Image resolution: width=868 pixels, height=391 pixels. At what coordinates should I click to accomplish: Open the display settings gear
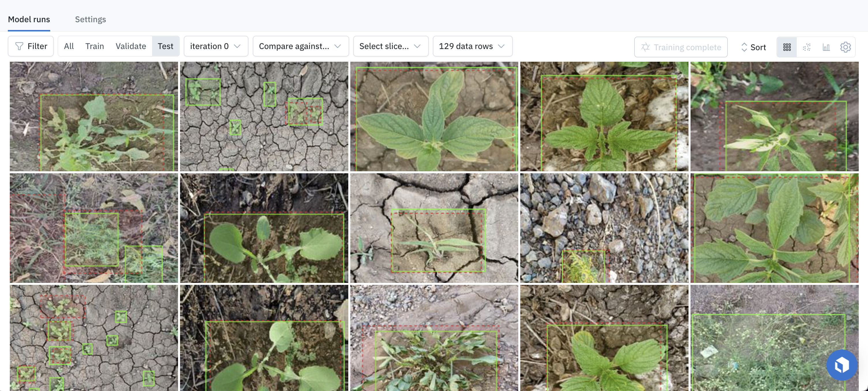[x=845, y=47]
